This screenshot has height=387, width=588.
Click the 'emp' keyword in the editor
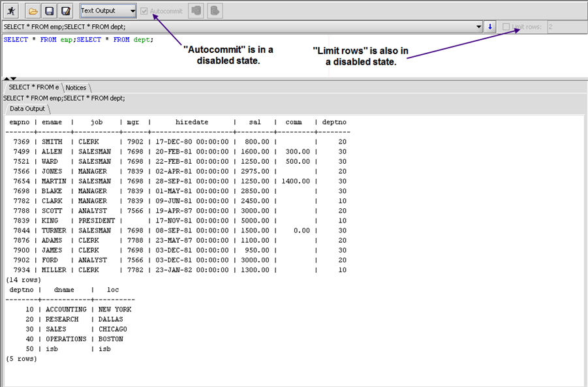coord(67,40)
